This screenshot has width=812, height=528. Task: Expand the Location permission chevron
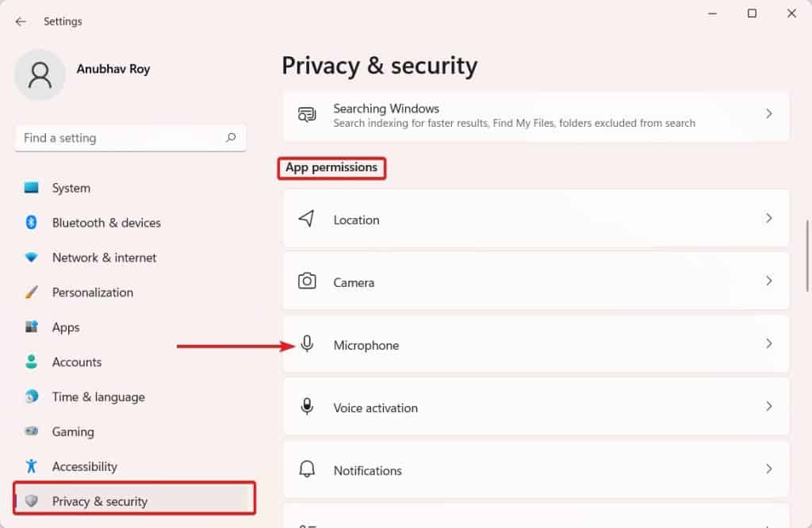coord(768,218)
